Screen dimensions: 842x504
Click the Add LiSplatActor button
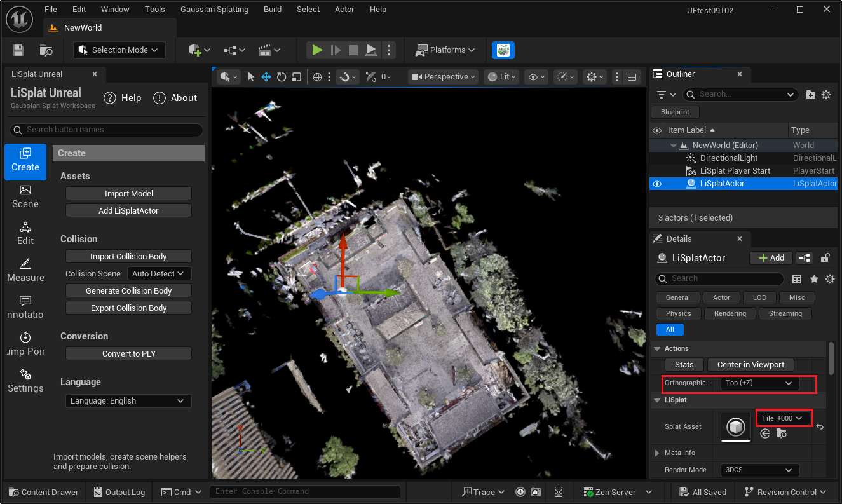(129, 211)
